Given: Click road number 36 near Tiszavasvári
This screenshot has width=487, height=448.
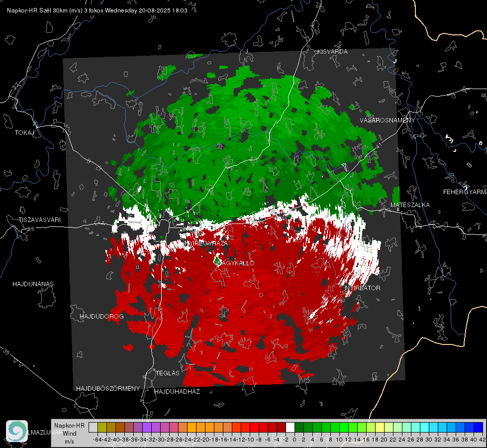Looking at the screenshot, I should tap(31, 229).
